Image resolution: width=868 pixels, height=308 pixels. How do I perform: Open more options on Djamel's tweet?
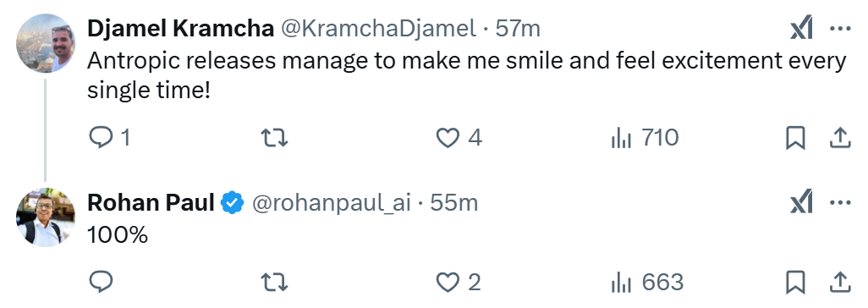coord(840,29)
